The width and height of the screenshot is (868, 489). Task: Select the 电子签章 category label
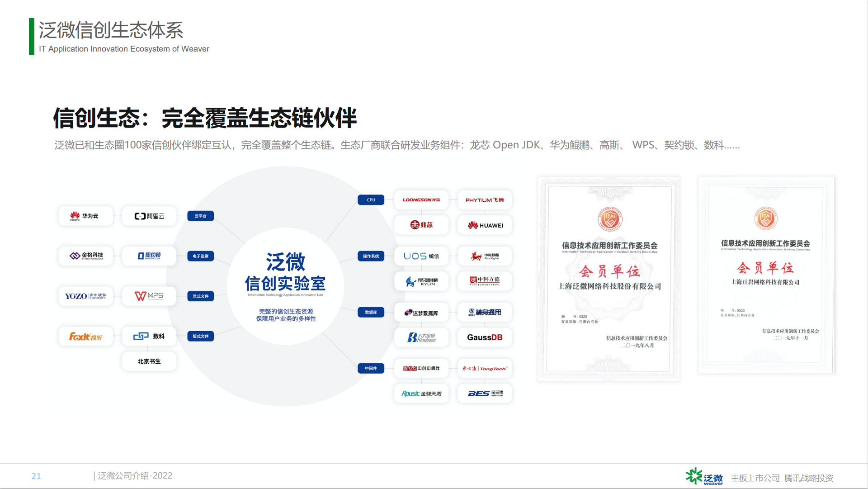(200, 256)
